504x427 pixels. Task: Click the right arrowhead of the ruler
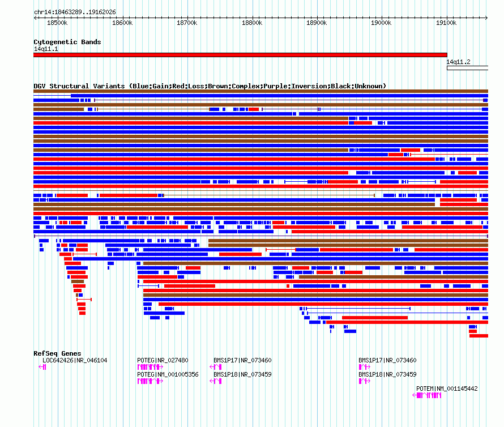pos(486,18)
